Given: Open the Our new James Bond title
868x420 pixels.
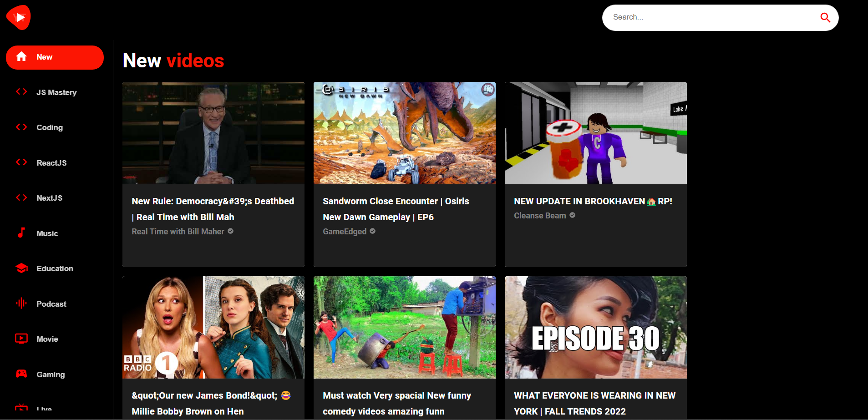Looking at the screenshot, I should tap(211, 403).
